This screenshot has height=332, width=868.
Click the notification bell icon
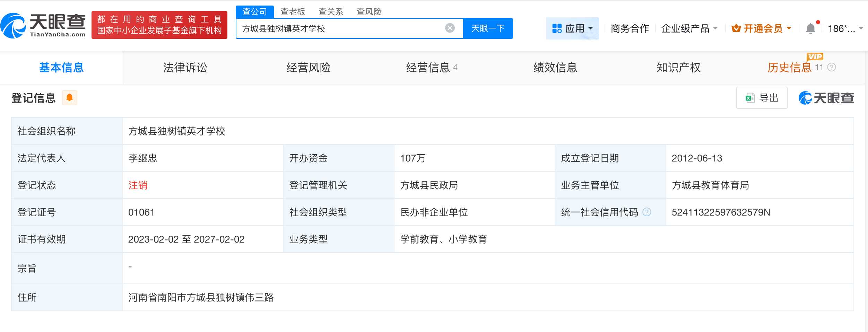pyautogui.click(x=811, y=28)
